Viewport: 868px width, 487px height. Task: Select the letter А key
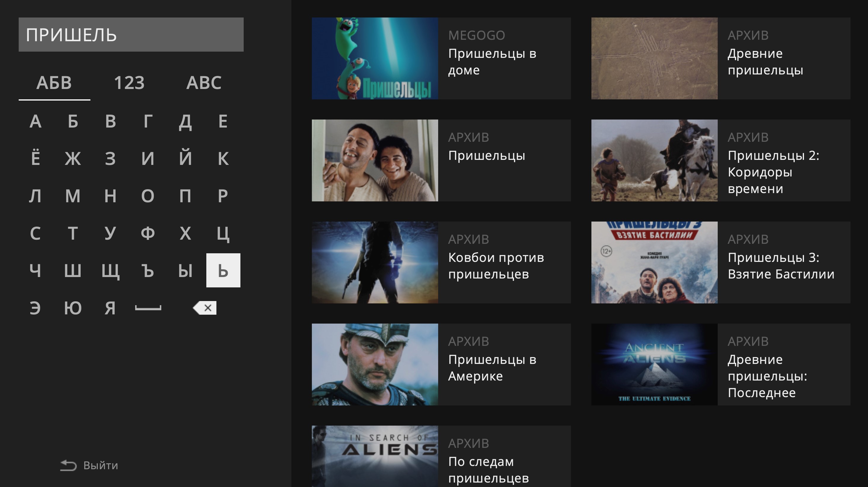35,121
